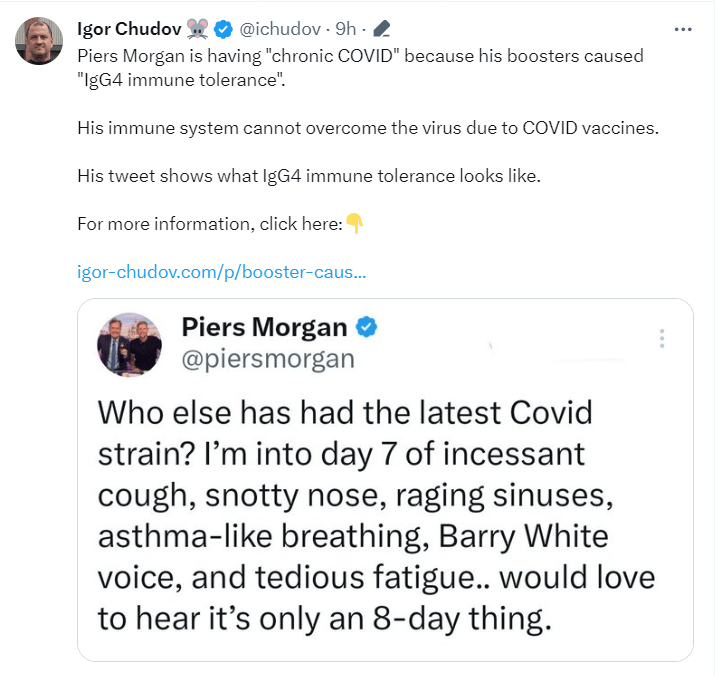The image size is (715, 676).
Task: Open the tweet's three-dot More menu
Action: point(683,29)
